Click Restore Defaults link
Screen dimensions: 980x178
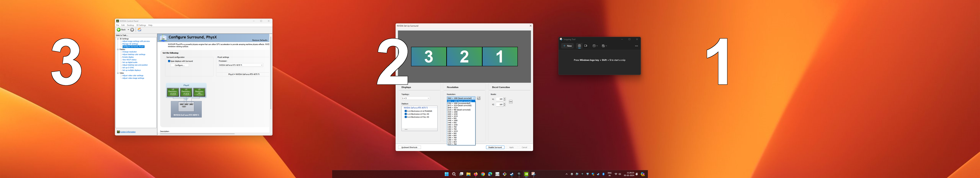click(x=260, y=40)
